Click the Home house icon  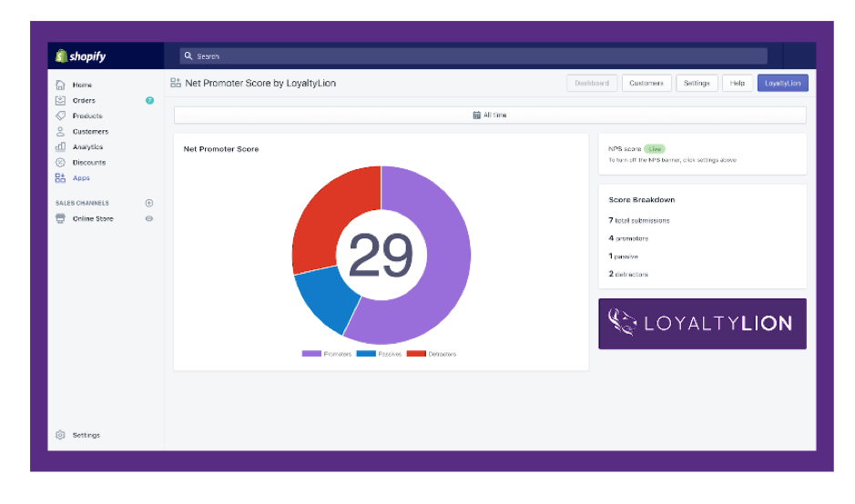[60, 85]
